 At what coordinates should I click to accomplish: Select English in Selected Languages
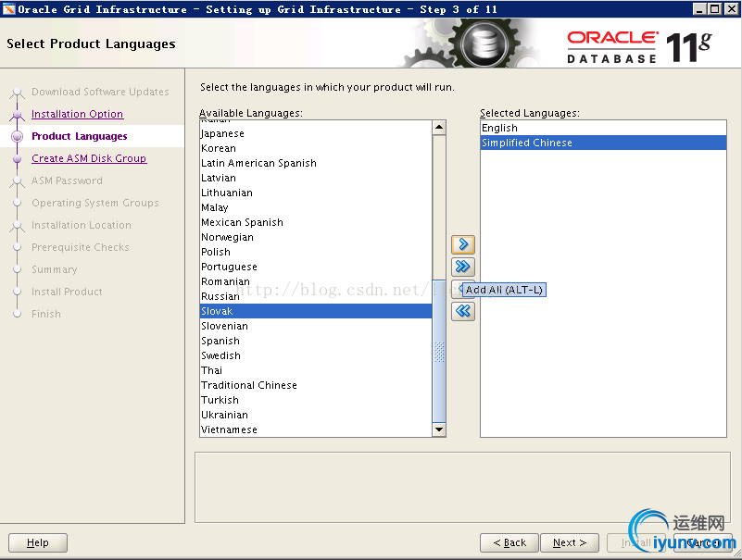603,128
